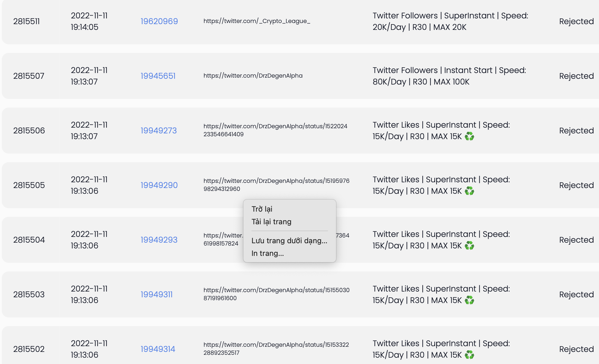
Task: Open order link 19949314
Action: (x=158, y=349)
